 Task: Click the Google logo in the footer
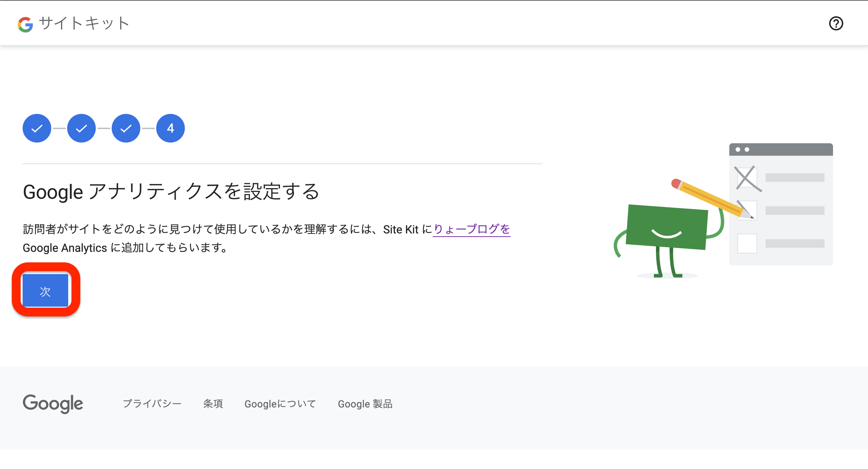click(x=53, y=404)
